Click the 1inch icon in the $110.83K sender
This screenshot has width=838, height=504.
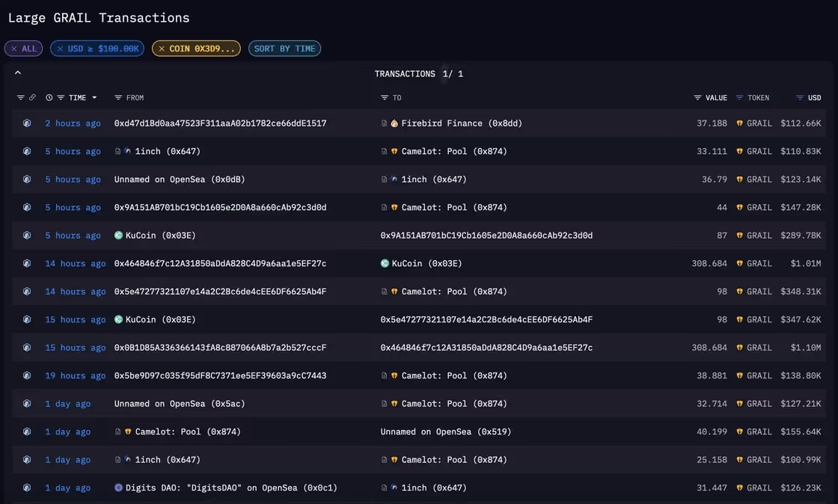[128, 151]
